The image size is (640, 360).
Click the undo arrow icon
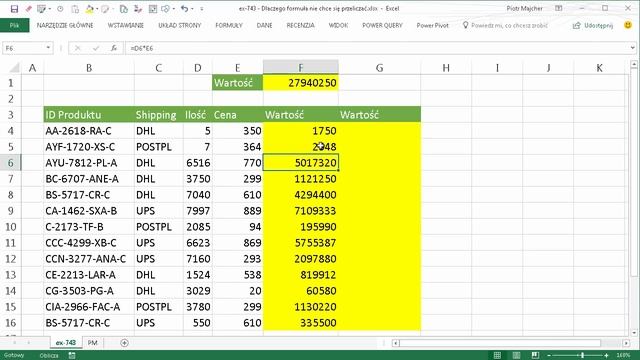point(184,9)
